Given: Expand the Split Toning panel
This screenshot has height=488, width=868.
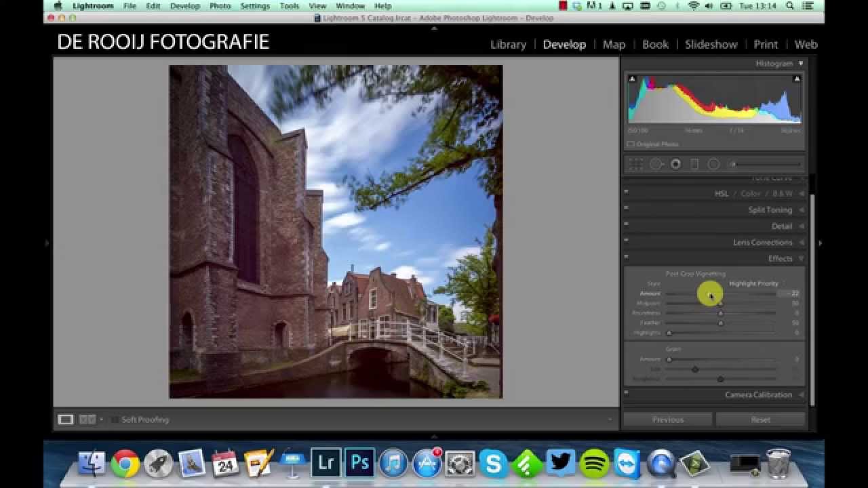Looking at the screenshot, I should tap(802, 210).
